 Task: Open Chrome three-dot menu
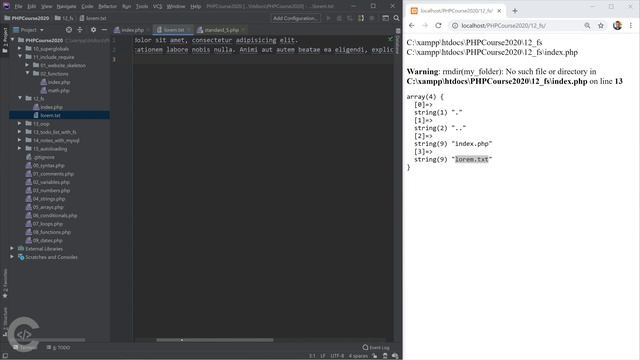(631, 25)
